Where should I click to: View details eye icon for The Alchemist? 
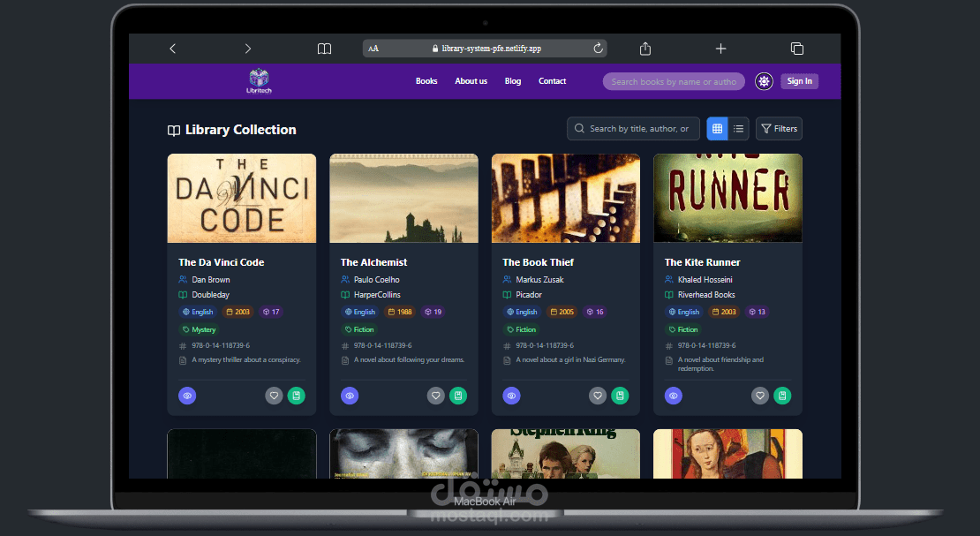point(350,396)
